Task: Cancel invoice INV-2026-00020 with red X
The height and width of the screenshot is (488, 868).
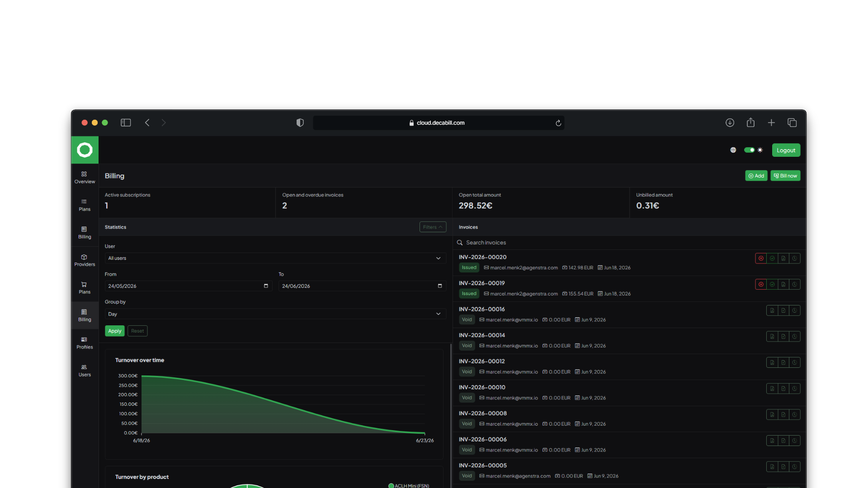Action: pyautogui.click(x=761, y=258)
